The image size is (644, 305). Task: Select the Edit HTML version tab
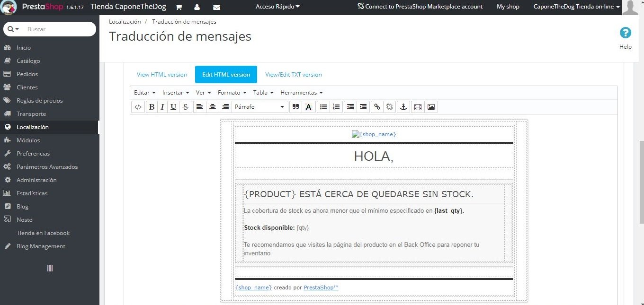[x=226, y=75]
